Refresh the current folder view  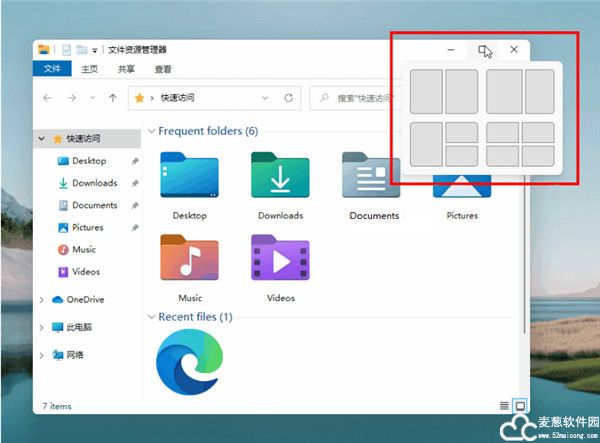click(x=289, y=98)
